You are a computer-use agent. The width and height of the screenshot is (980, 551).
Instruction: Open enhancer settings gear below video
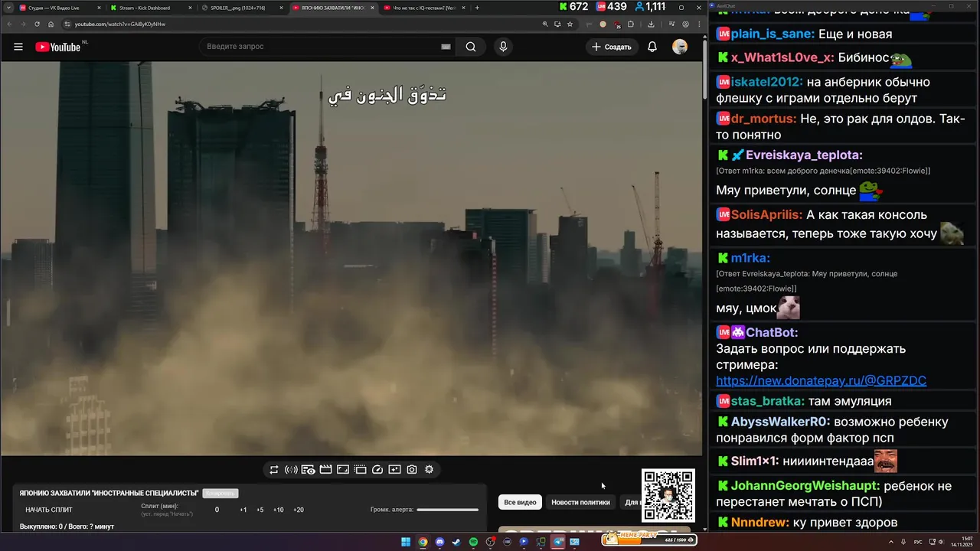[x=430, y=470]
